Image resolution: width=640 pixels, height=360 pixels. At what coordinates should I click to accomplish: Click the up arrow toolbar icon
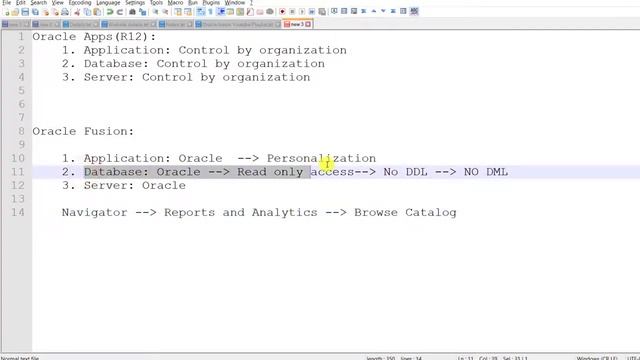pyautogui.click(x=373, y=11)
